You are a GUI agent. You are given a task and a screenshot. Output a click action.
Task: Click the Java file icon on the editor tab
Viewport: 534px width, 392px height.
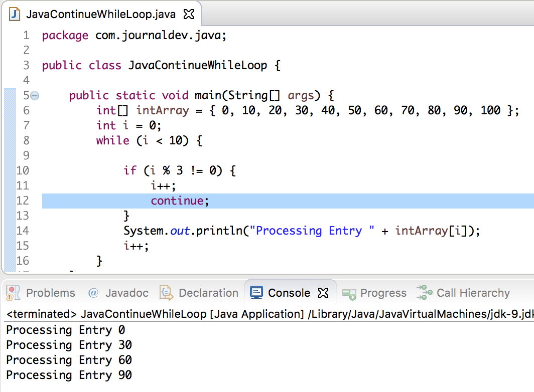click(15, 14)
